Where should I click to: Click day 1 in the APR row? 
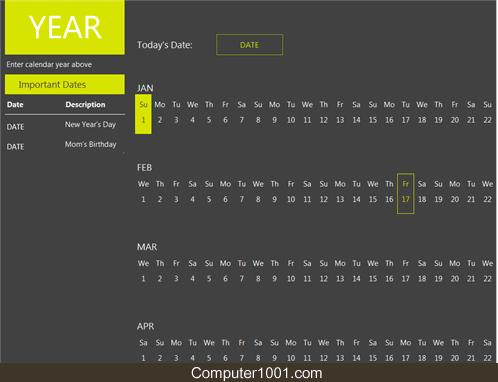click(x=143, y=358)
